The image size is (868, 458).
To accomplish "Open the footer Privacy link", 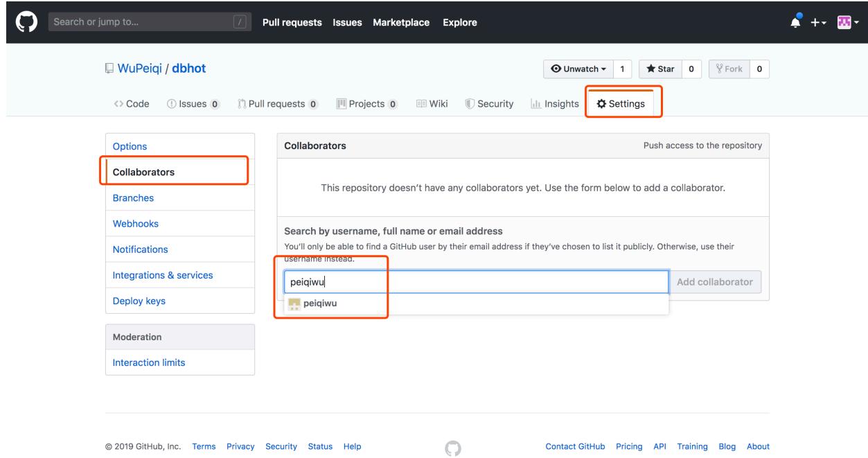I will point(240,446).
